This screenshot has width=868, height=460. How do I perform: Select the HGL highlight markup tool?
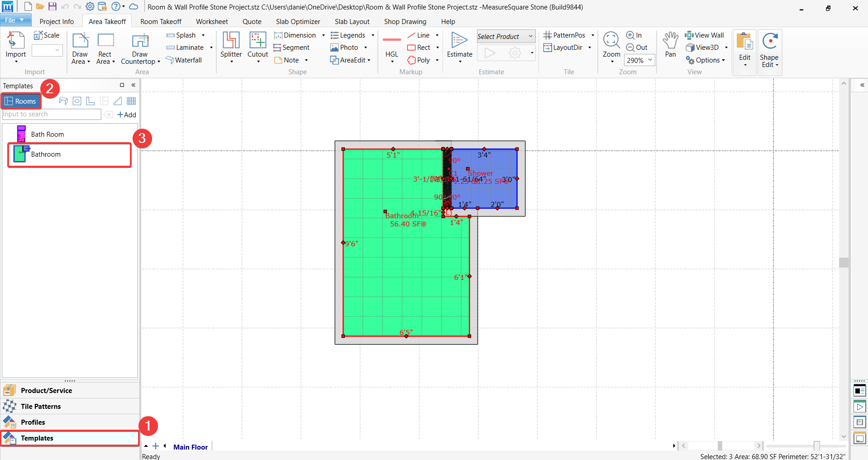point(392,47)
